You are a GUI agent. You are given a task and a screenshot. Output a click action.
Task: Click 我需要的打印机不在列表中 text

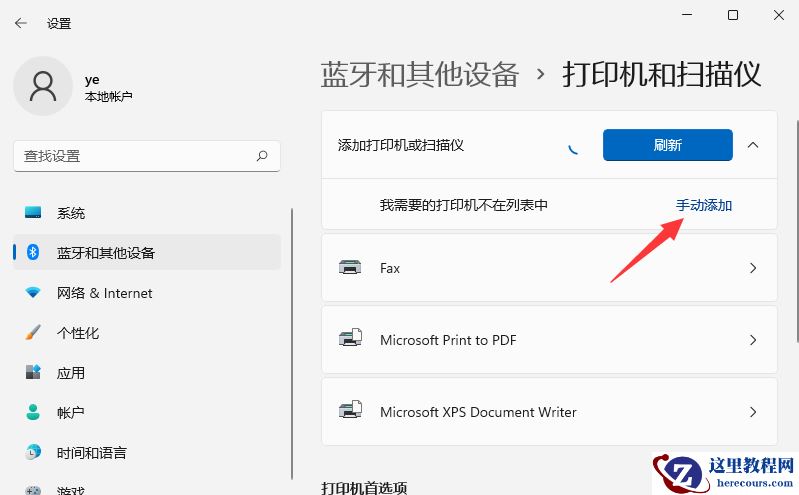(464, 205)
